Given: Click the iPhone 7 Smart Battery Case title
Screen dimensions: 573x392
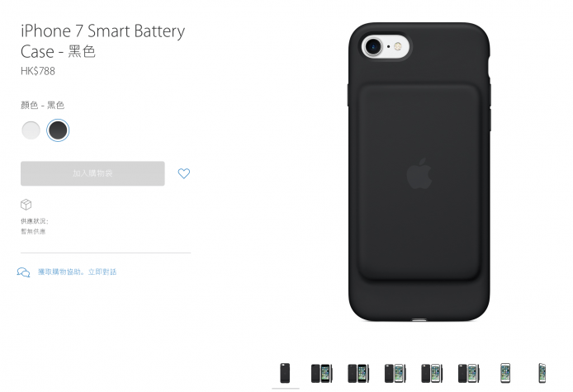Looking at the screenshot, I should coord(102,41).
